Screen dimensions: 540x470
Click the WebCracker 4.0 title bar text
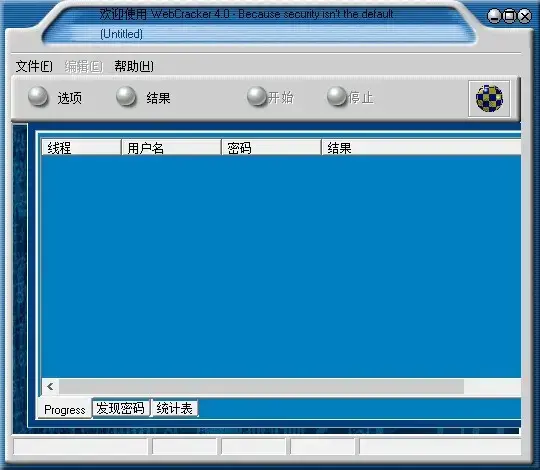pos(247,14)
